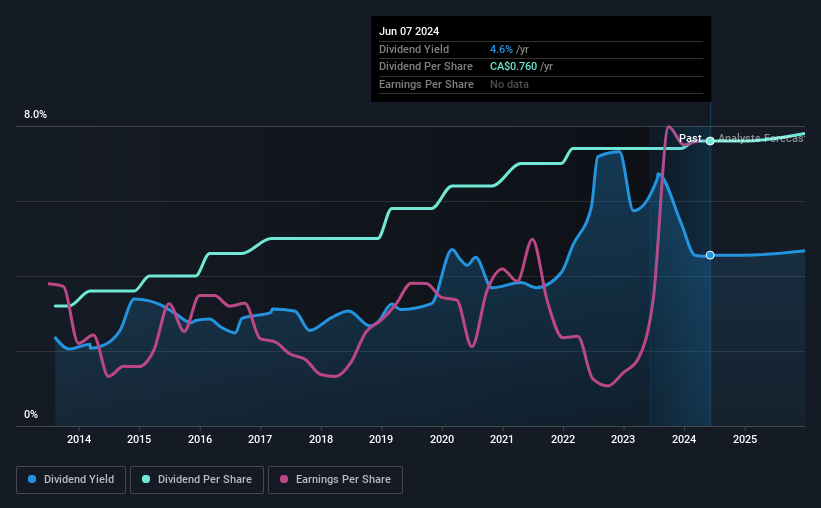
Task: Toggle the Dividend Yield legend button
Action: click(x=71, y=480)
